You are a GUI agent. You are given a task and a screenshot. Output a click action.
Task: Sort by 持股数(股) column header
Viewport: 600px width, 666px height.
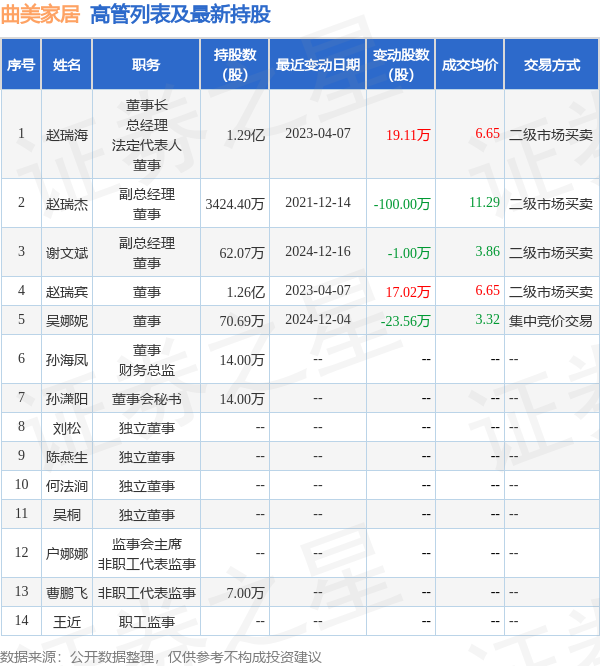pos(235,65)
